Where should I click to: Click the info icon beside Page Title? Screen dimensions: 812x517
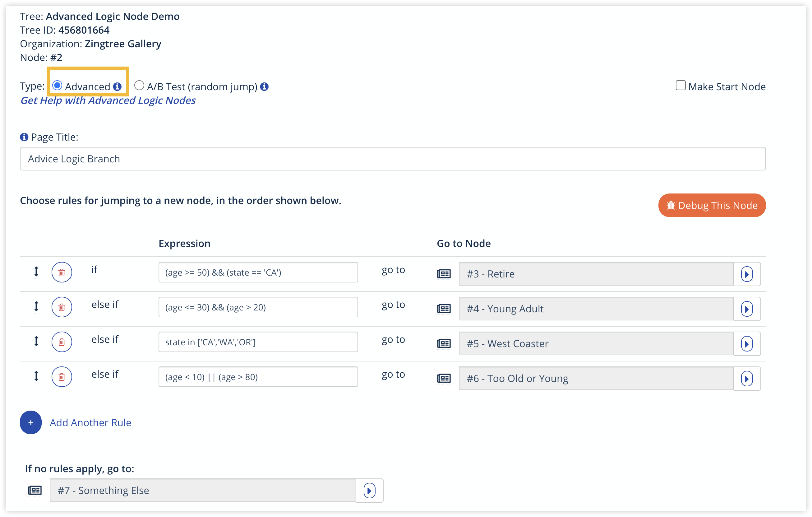tap(24, 137)
